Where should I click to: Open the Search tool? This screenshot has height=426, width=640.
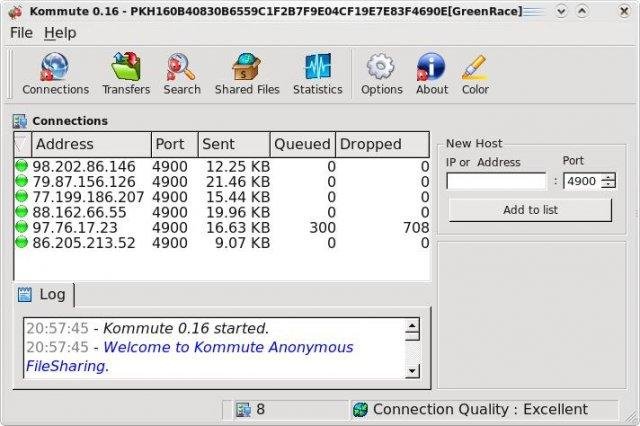point(182,74)
